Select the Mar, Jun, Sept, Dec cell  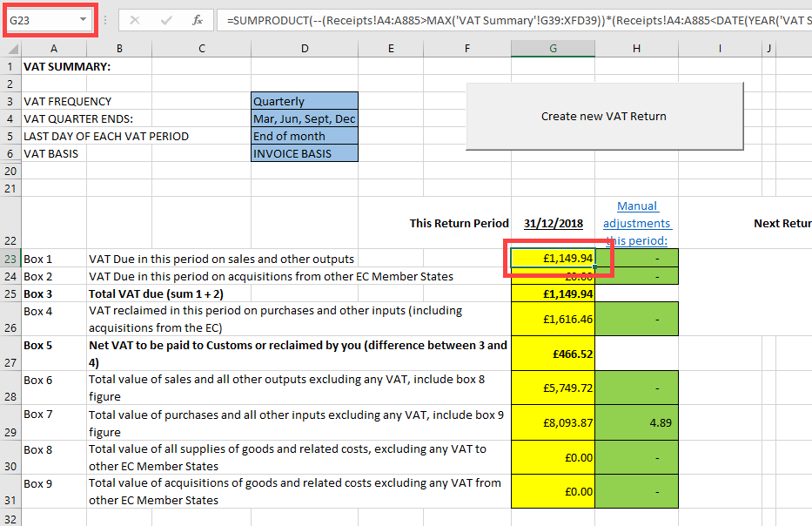coord(303,118)
